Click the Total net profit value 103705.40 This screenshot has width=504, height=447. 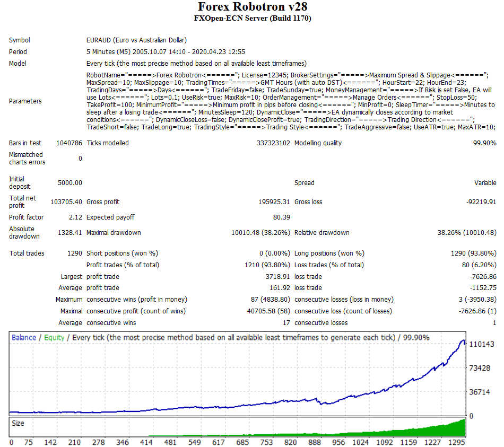click(x=66, y=202)
